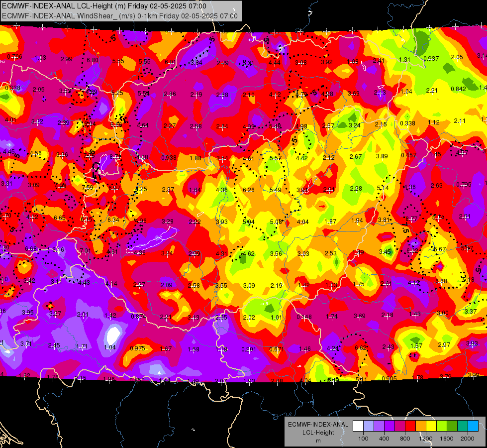The height and width of the screenshot is (448, 487).
Task: Click the wind shear value 7.01
Action: point(86,250)
